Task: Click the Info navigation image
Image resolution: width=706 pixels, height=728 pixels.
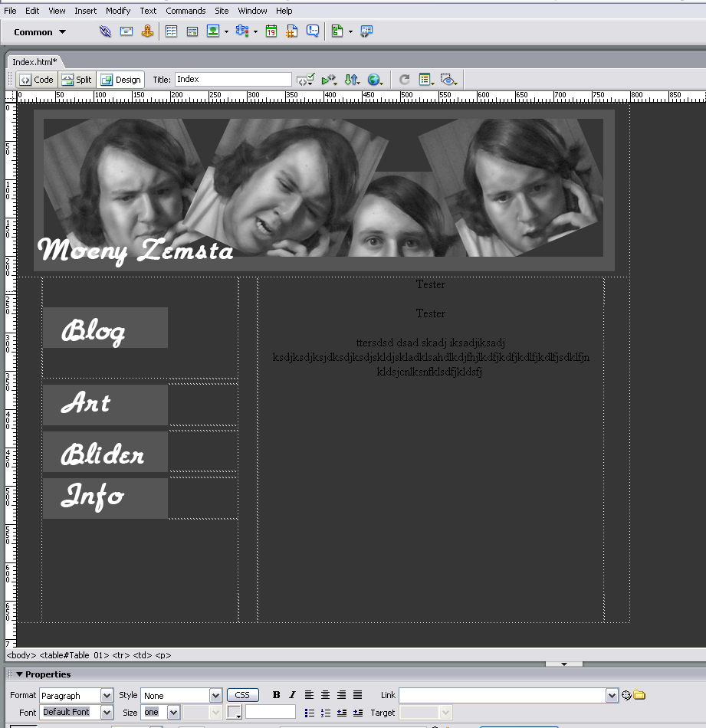Action: coord(106,498)
